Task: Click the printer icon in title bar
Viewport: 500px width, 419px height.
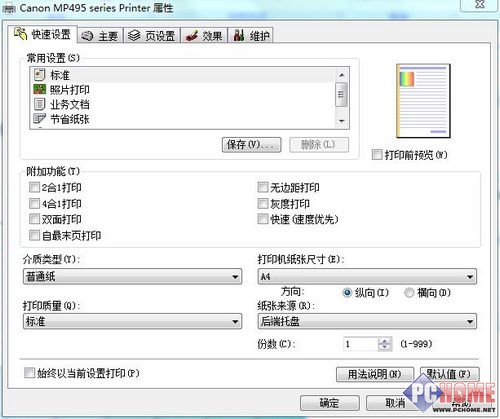Action: pyautogui.click(x=9, y=8)
